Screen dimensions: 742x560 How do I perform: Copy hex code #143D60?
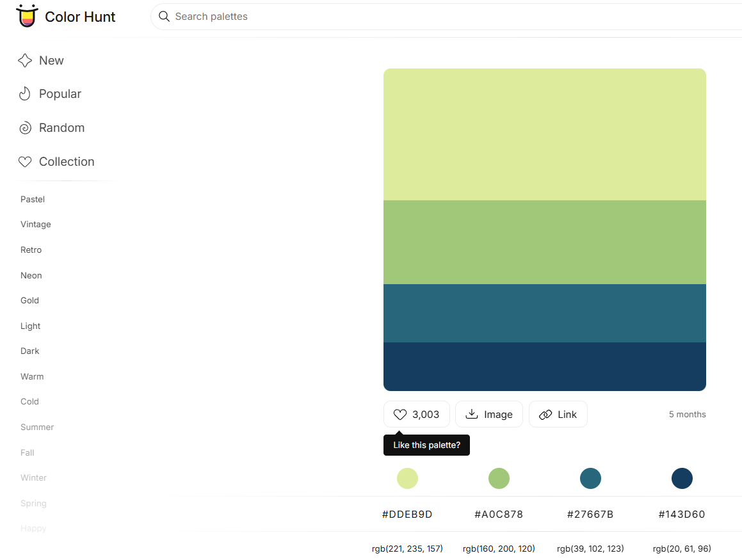(x=682, y=514)
